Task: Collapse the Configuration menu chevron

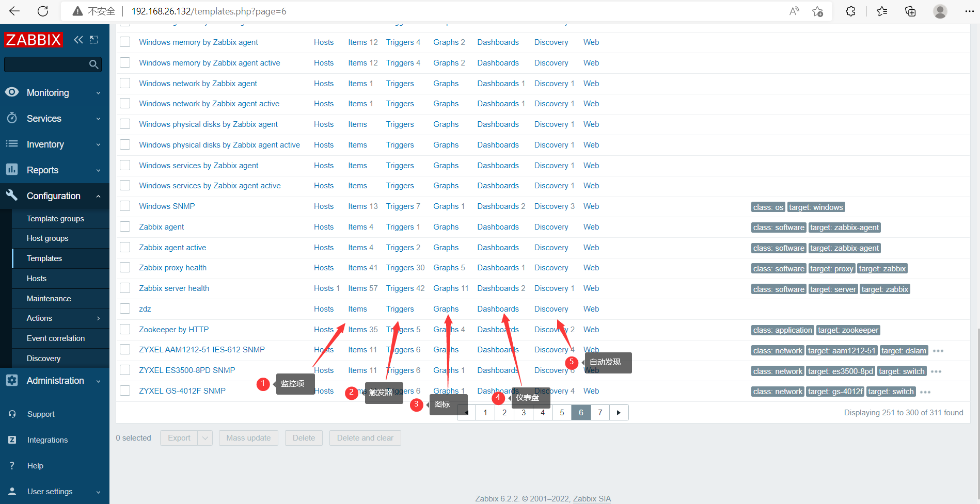Action: click(x=98, y=196)
